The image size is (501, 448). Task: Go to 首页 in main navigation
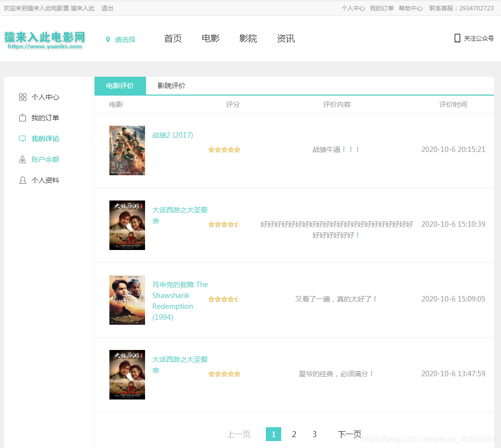tap(173, 39)
